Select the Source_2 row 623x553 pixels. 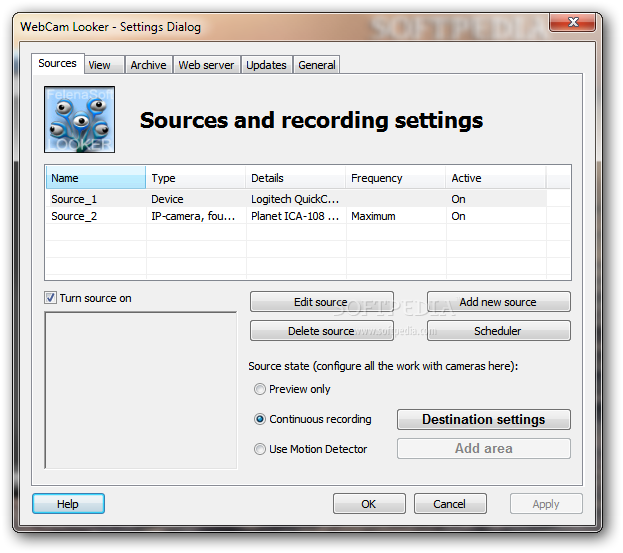pyautogui.click(x=296, y=216)
